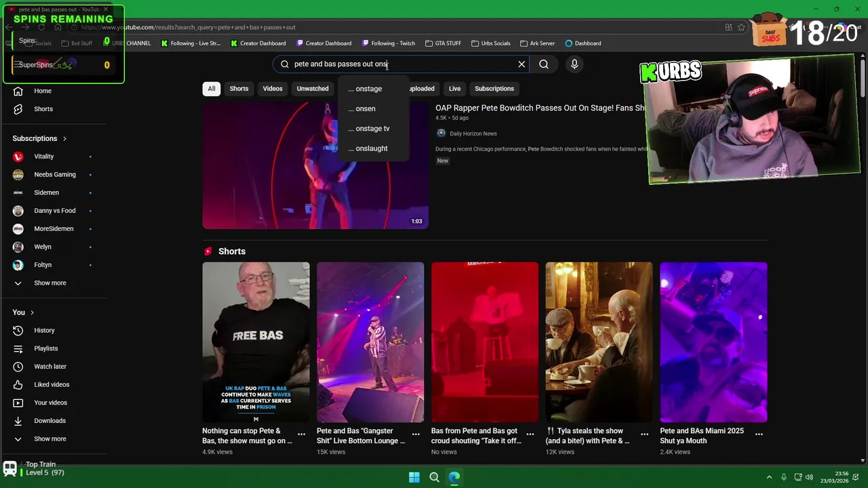Select the Shorts filter chip
The height and width of the screenshot is (488, 868).
pos(239,89)
